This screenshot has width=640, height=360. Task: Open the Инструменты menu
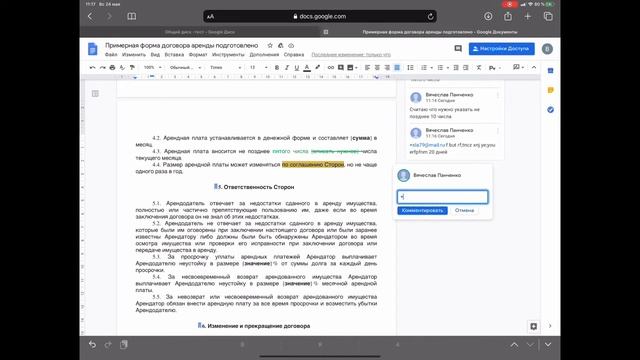228,55
